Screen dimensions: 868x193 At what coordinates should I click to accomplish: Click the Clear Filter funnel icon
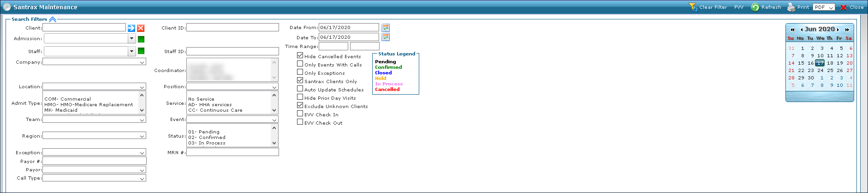pyautogui.click(x=693, y=7)
